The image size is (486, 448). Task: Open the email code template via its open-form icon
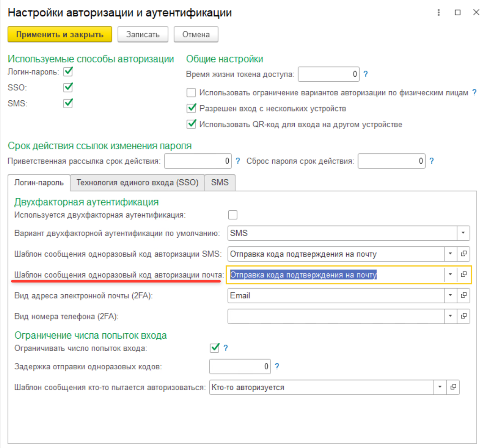[x=464, y=275]
